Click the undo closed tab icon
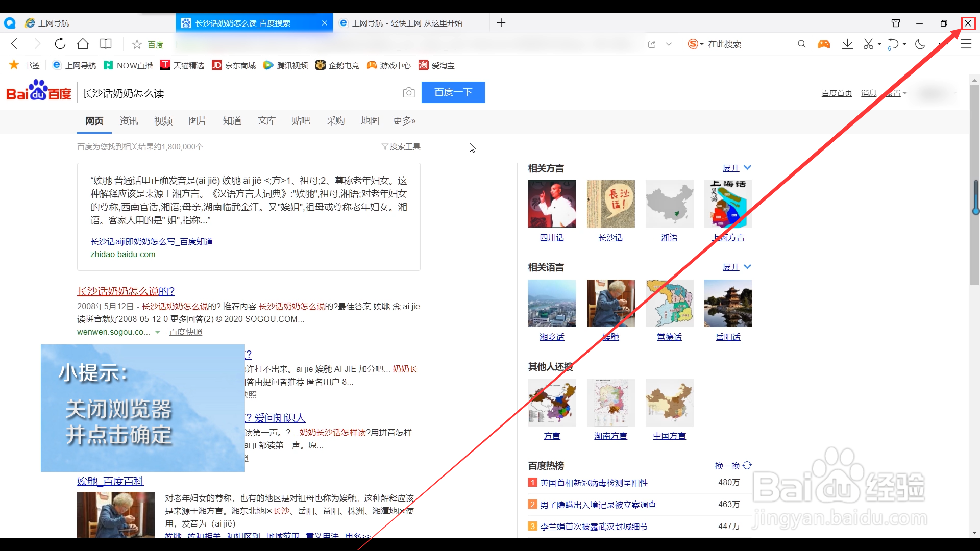The width and height of the screenshot is (980, 551). (x=893, y=44)
